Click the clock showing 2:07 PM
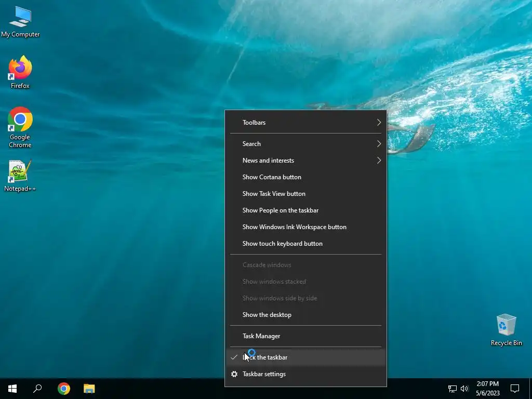Screen dimensions: 532x399 point(487,389)
